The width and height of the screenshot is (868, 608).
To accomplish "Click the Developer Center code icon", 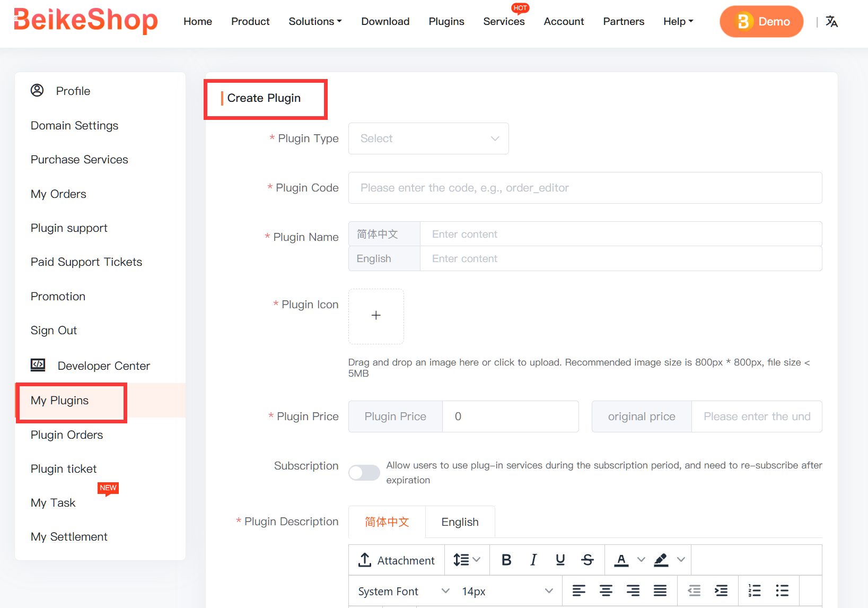I will [38, 365].
